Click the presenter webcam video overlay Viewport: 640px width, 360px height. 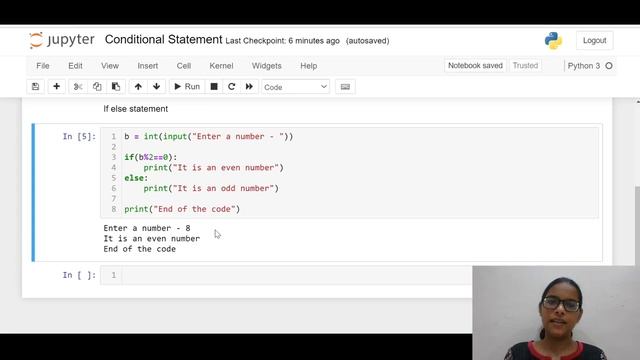(x=556, y=313)
